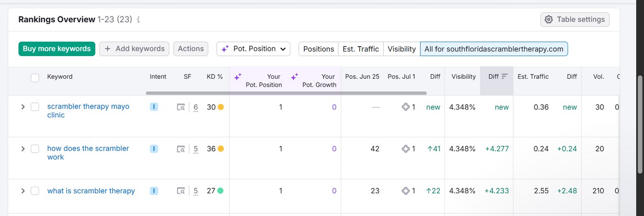Click sparkle icon beside Your Pot. Position header

(x=238, y=77)
